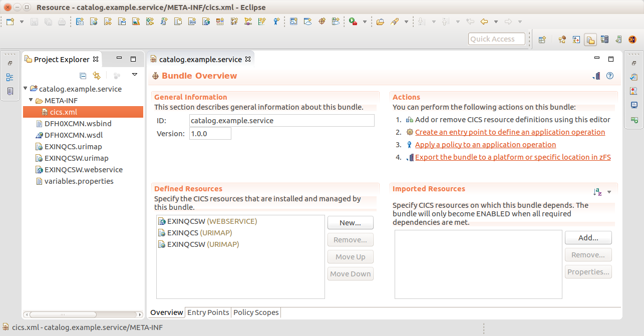
Task: Open the New wizard dropdown arrow
Action: (x=22, y=22)
